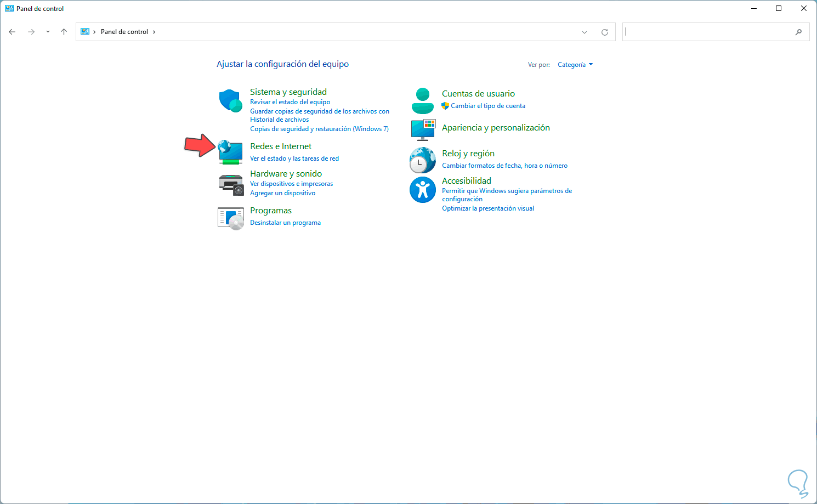Open the Sistema y seguridad shield icon
The width and height of the screenshot is (817, 504).
pyautogui.click(x=231, y=101)
